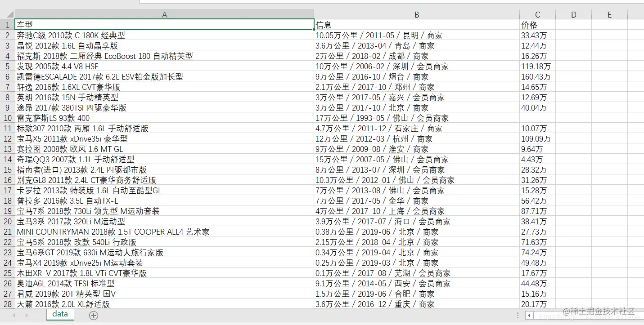644x325 pixels.
Task: Select column B header
Action: pyautogui.click(x=417, y=14)
